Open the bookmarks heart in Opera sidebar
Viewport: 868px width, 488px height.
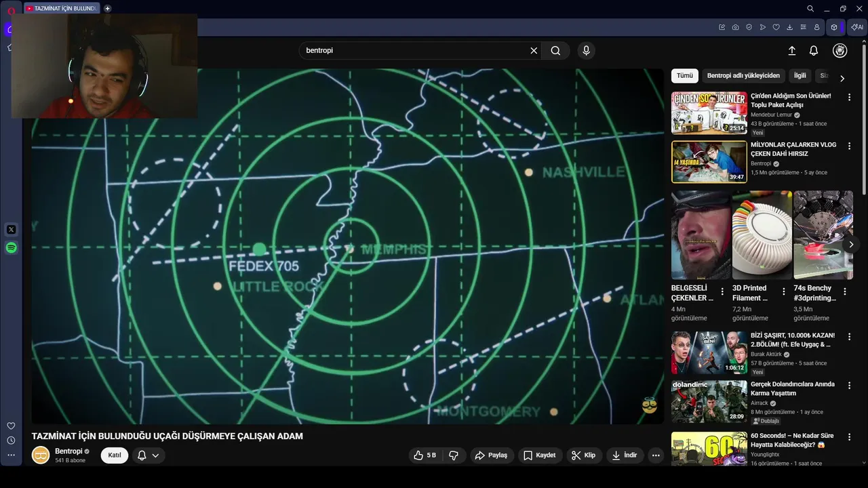point(11,426)
